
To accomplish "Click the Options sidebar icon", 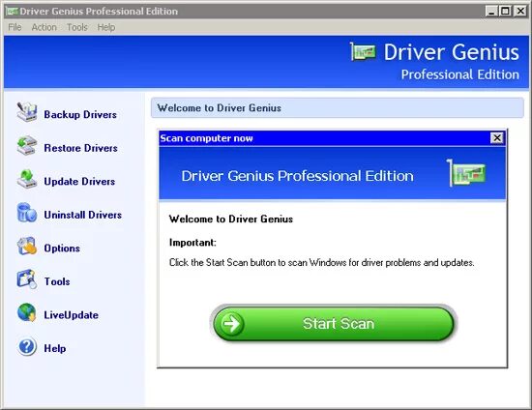I will [x=27, y=246].
